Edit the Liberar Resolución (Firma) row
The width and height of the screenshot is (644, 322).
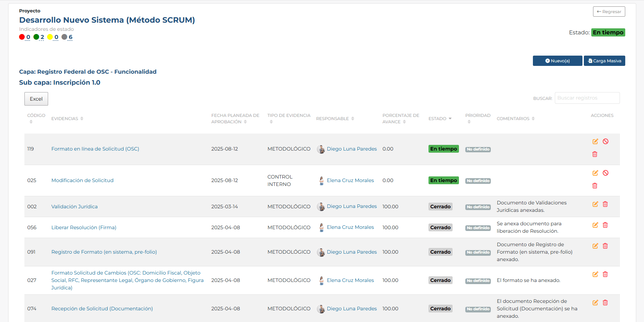(x=595, y=225)
